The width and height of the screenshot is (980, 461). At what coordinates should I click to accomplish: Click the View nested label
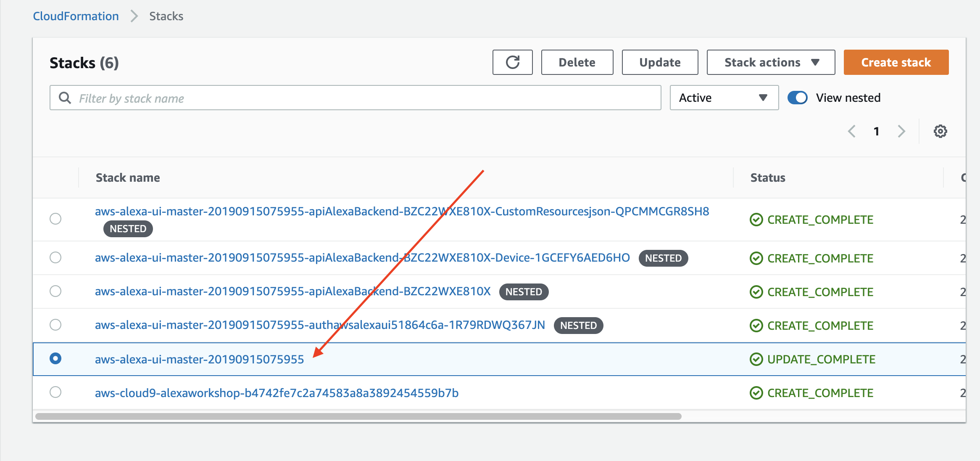point(848,98)
